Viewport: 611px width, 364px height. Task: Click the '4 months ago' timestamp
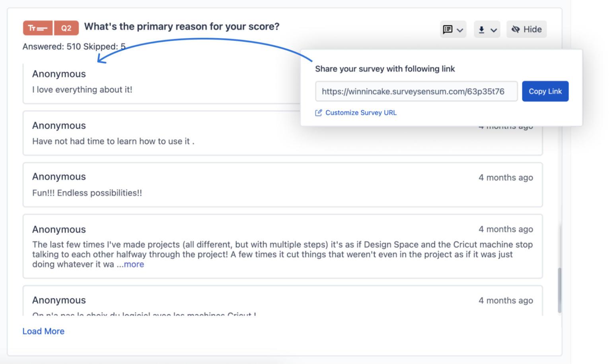(x=506, y=178)
